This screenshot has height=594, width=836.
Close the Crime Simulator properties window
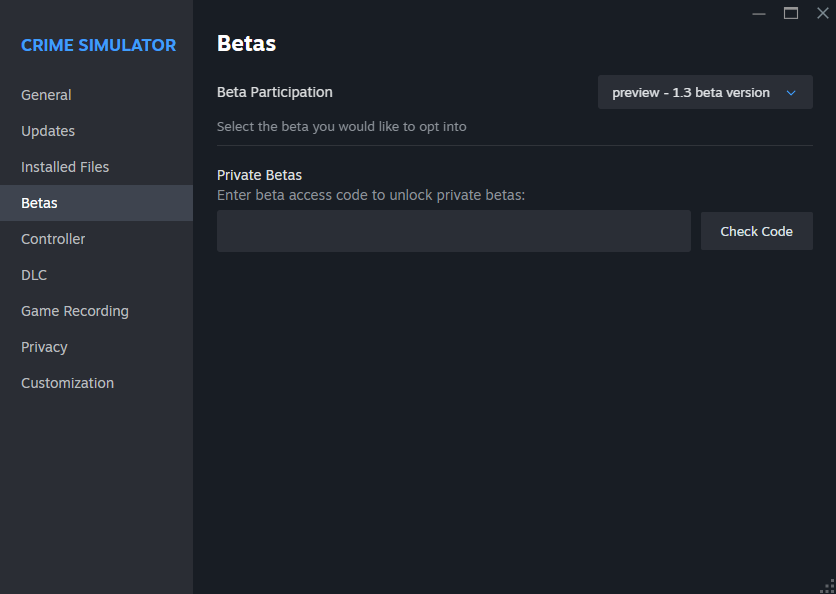[x=822, y=13]
